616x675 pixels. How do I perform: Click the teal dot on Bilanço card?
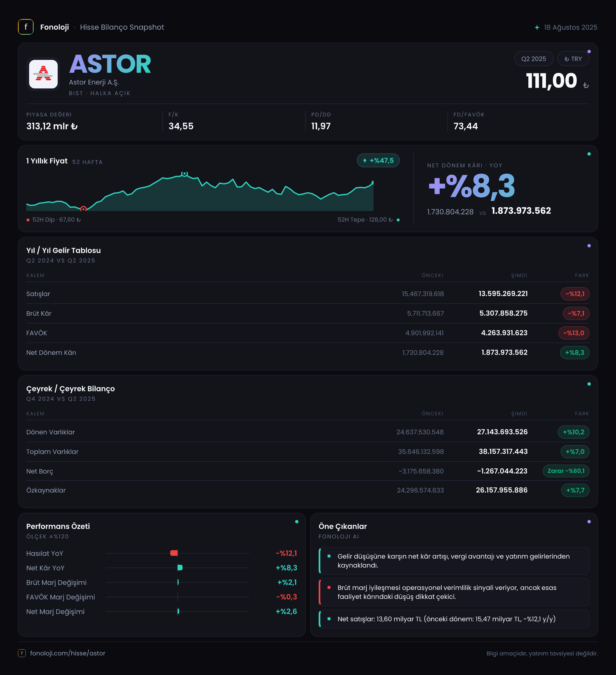[589, 384]
